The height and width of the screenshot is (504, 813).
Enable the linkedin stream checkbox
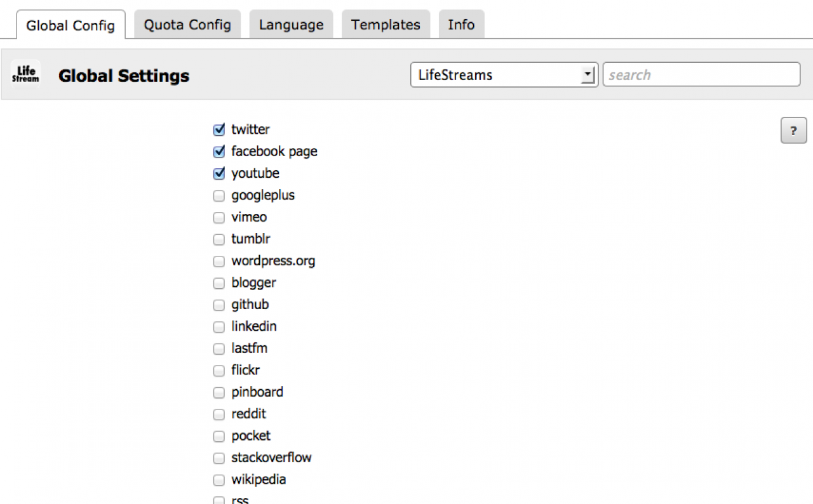point(219,327)
